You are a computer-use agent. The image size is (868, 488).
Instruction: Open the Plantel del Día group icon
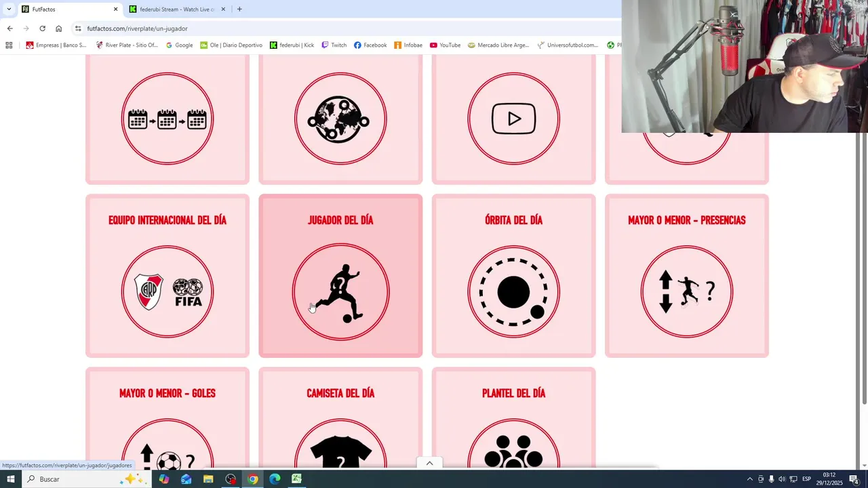pos(513,444)
